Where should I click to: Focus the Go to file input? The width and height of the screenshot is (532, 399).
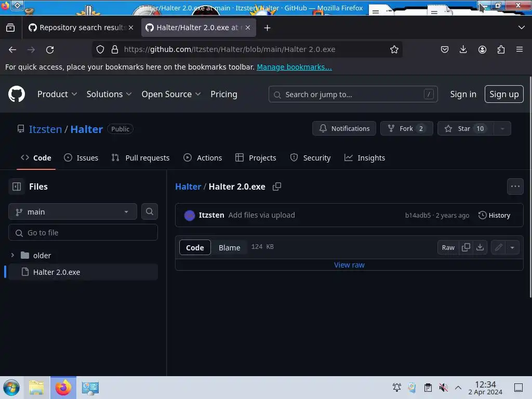pyautogui.click(x=83, y=233)
